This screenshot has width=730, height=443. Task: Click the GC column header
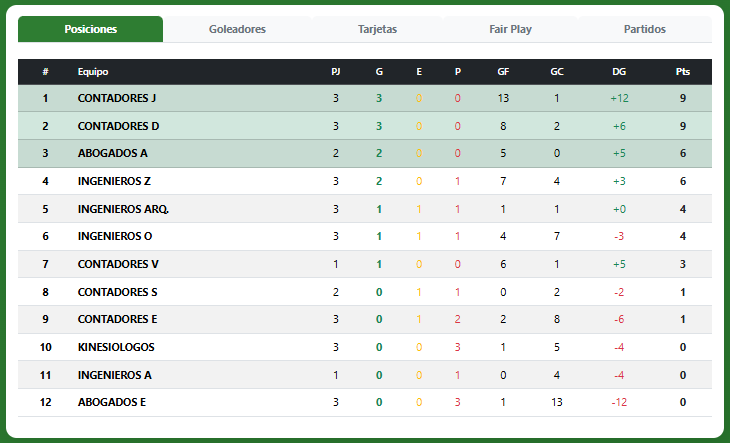click(557, 72)
